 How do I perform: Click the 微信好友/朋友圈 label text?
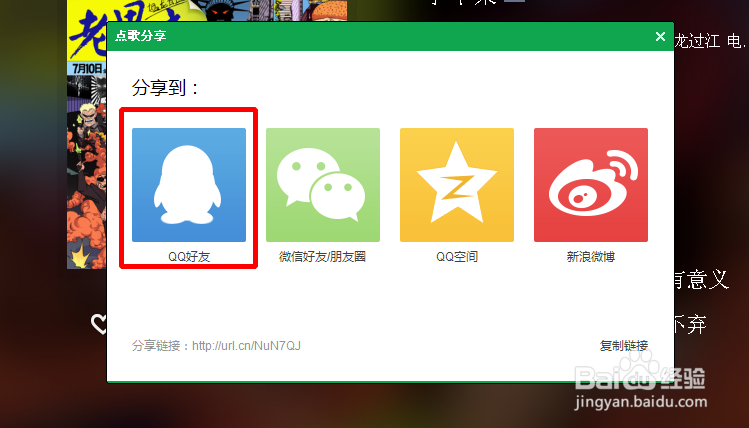pos(322,257)
